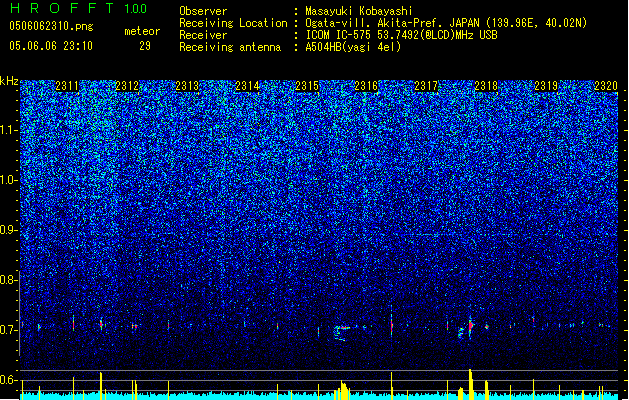Select the 2319 time marker

pyautogui.click(x=546, y=86)
